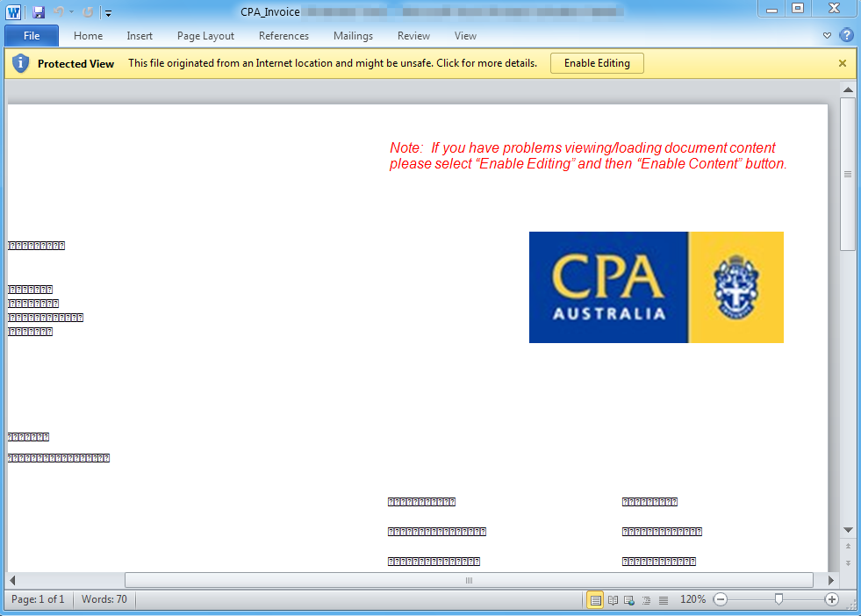The image size is (861, 616).
Task: Open the Mailings tab
Action: (x=353, y=36)
